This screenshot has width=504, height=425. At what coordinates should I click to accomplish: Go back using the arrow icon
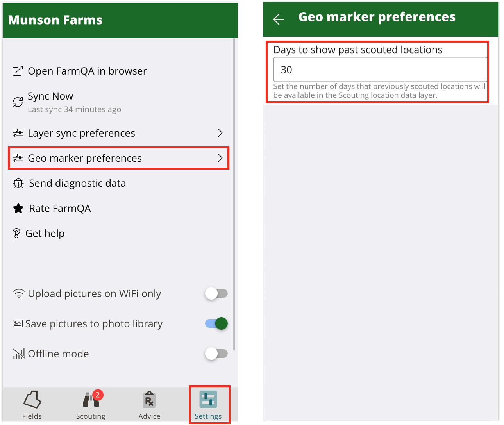coord(279,19)
